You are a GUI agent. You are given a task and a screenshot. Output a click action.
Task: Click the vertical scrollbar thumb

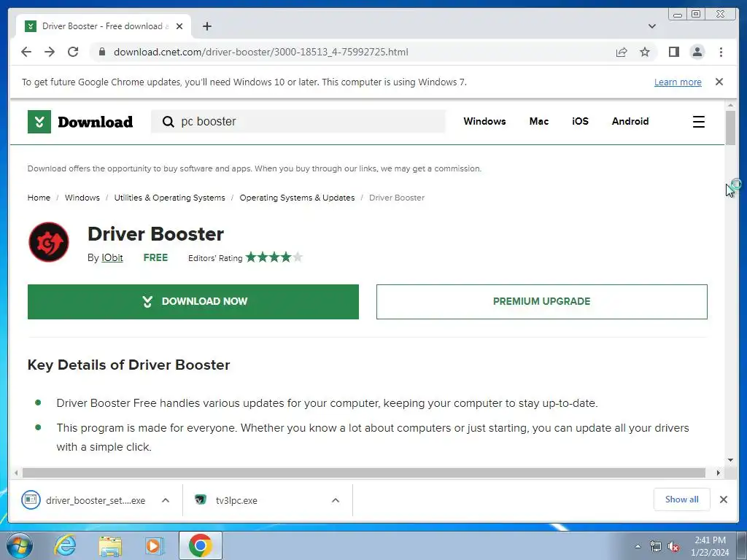pyautogui.click(x=730, y=127)
